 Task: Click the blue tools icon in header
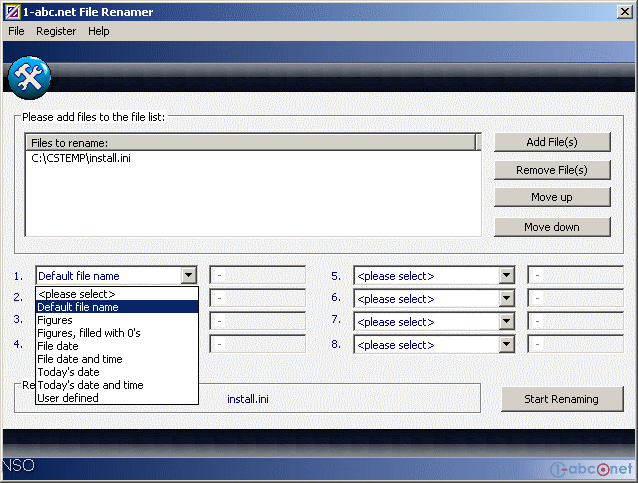pyautogui.click(x=29, y=78)
